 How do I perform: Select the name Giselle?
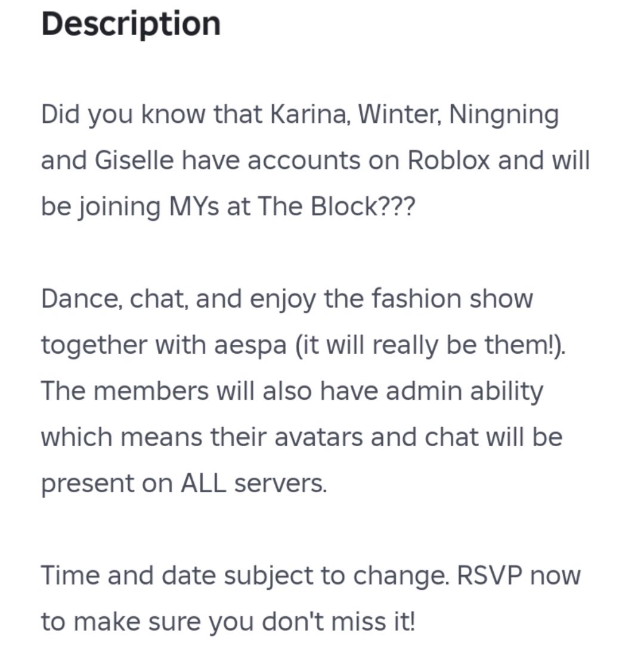click(x=134, y=160)
